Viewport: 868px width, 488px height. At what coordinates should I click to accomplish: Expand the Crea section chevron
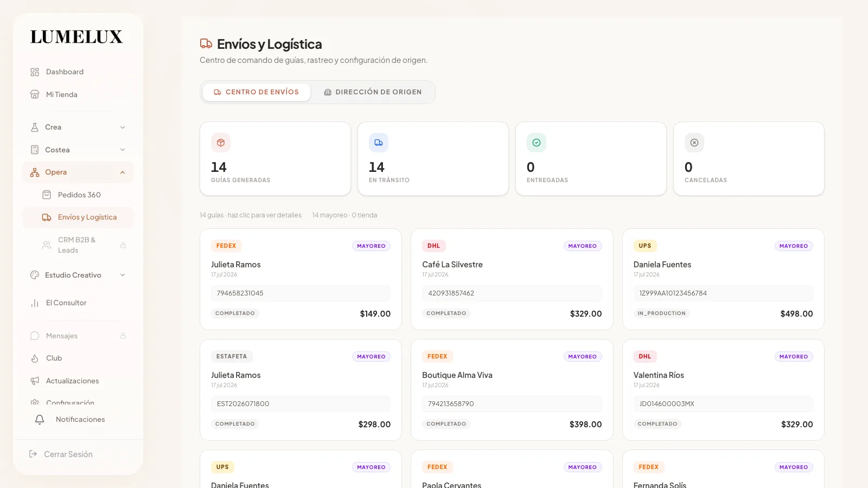coord(123,127)
